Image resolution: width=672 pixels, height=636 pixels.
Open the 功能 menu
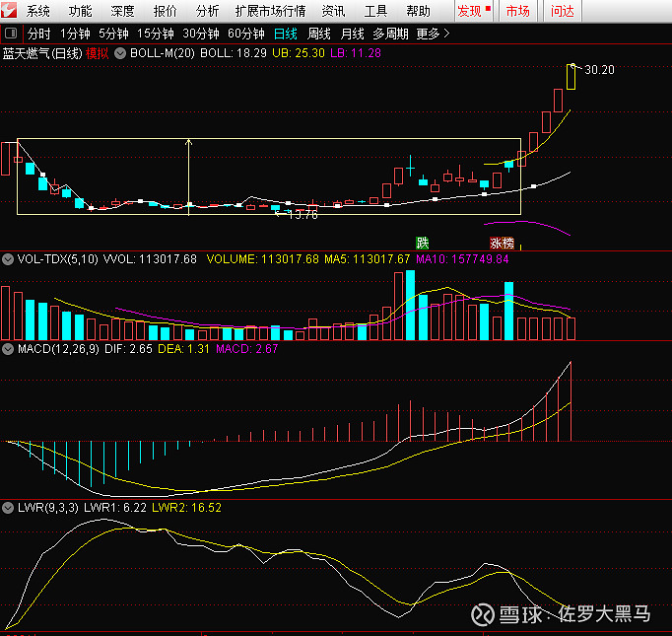coord(80,11)
